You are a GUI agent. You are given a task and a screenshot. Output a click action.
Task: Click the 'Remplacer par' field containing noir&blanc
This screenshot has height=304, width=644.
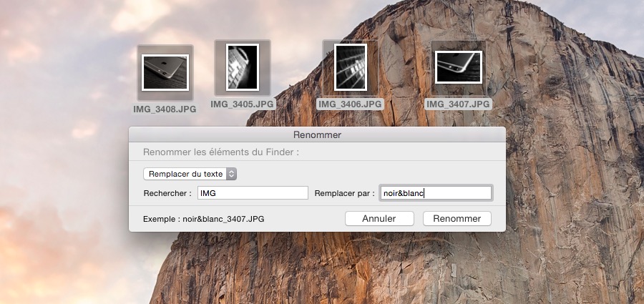click(436, 193)
